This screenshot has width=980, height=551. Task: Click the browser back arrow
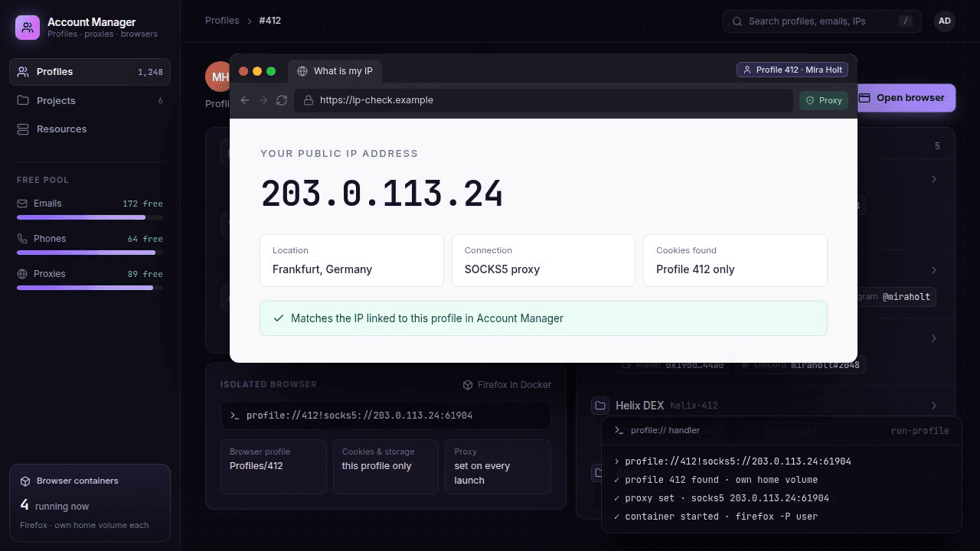245,100
